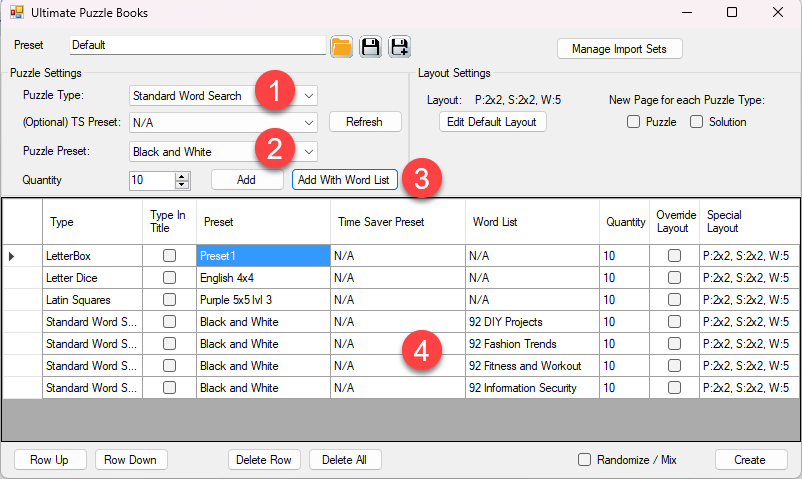Click the open preset folder icon
Image resolution: width=802 pixels, height=479 pixels.
click(342, 46)
